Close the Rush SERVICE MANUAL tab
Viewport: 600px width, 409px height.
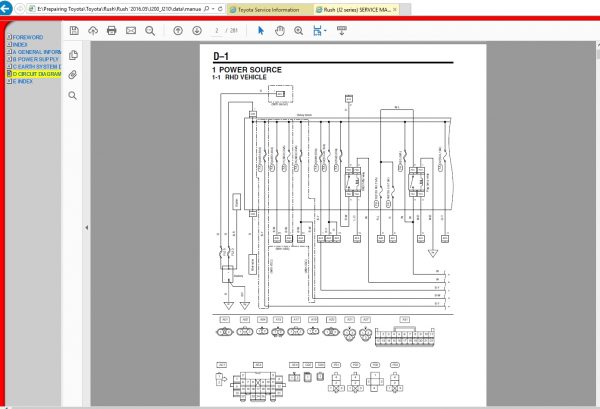tap(395, 10)
